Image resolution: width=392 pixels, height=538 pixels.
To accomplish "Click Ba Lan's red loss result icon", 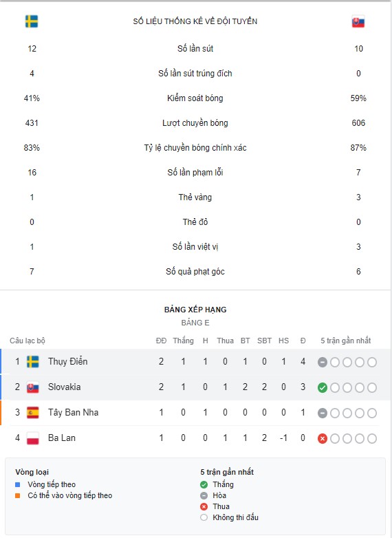I will 323,438.
